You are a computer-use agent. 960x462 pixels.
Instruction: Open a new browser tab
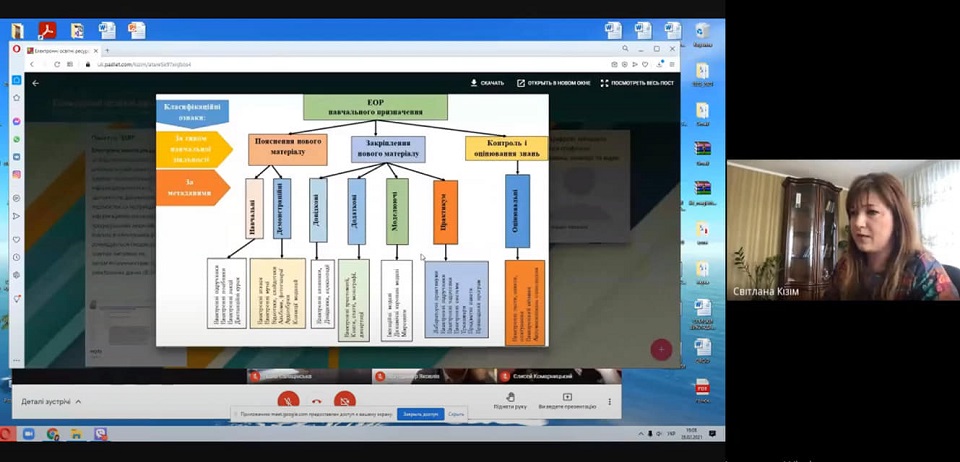[107, 50]
